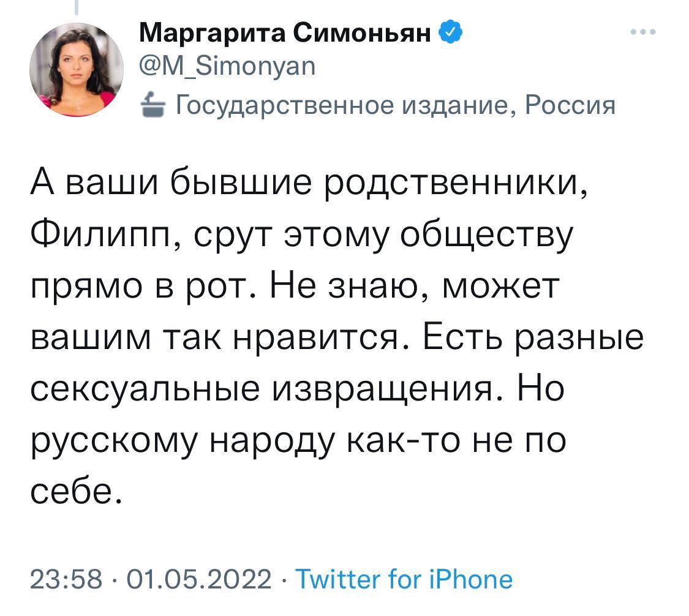
Task: Click the word родственники in the tweet
Action: point(456,184)
